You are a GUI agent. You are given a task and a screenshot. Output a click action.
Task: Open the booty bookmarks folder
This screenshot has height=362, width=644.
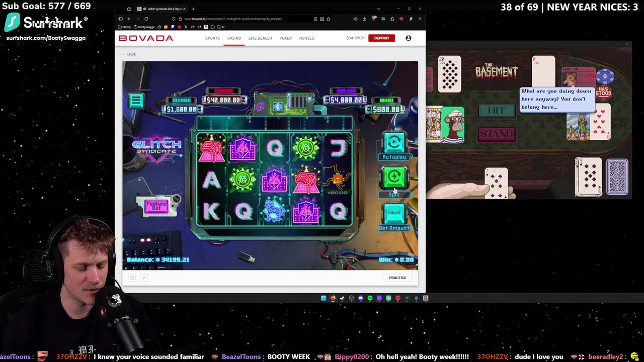tap(124, 27)
